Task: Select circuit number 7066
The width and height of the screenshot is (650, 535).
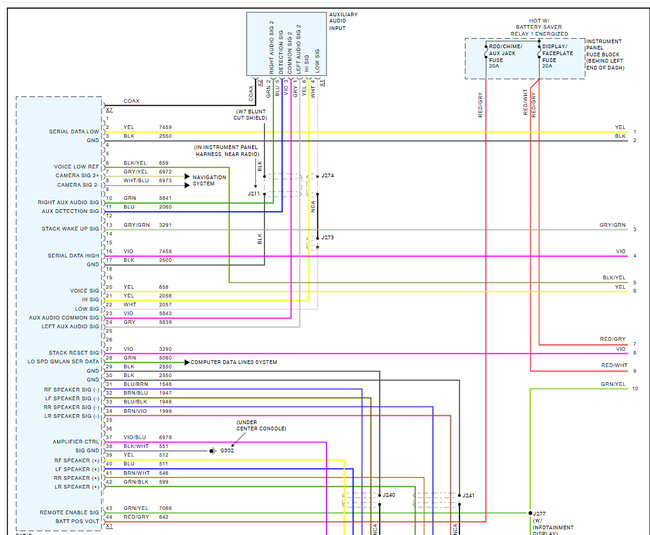Action: point(165,508)
